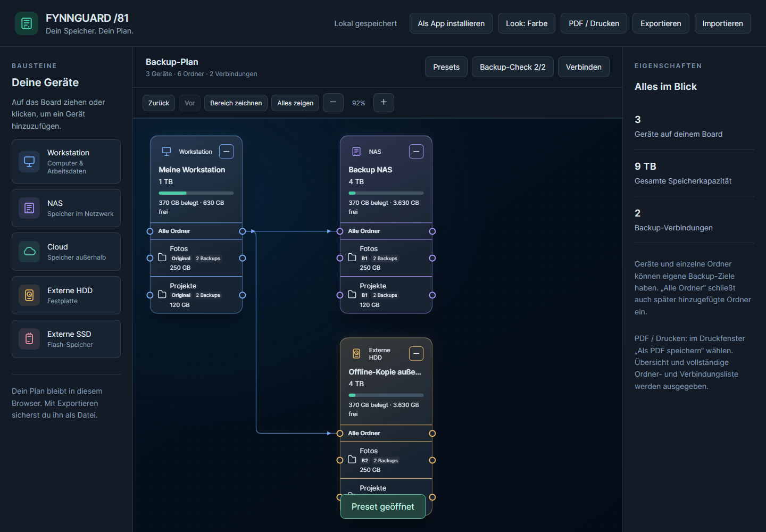Click the Exportieren button
The height and width of the screenshot is (532, 766).
(661, 23)
